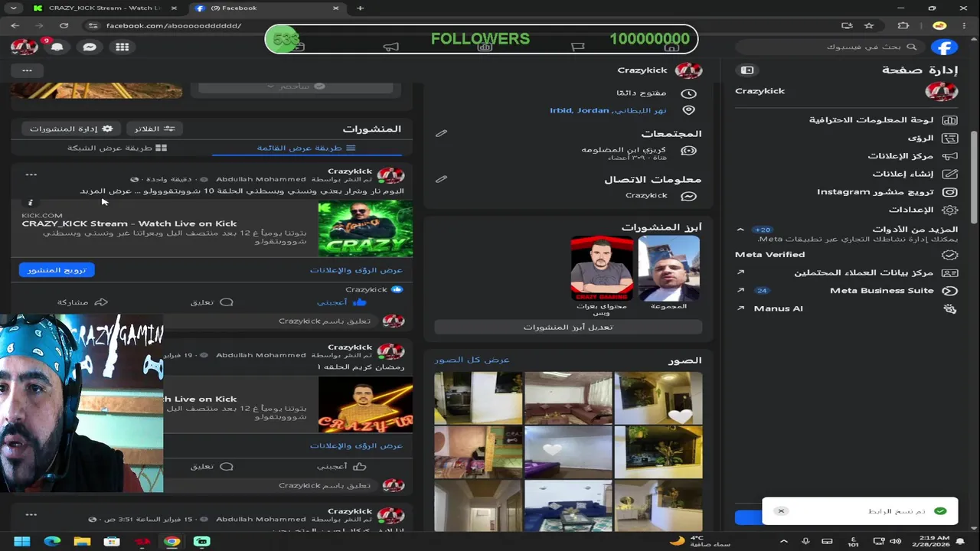Collapse the More tools (المزيد من الأدوات) section
980x551 pixels.
(x=740, y=230)
